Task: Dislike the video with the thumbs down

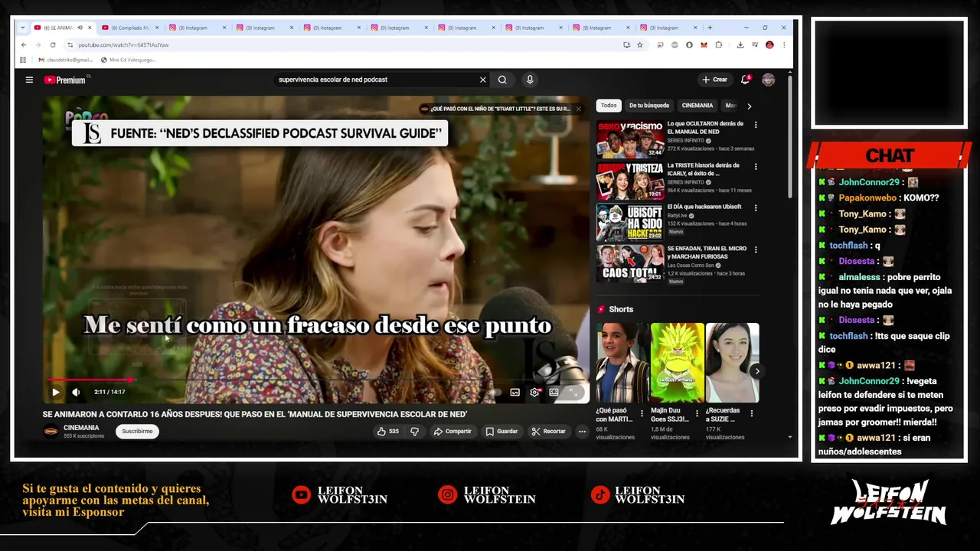Action: (x=414, y=432)
